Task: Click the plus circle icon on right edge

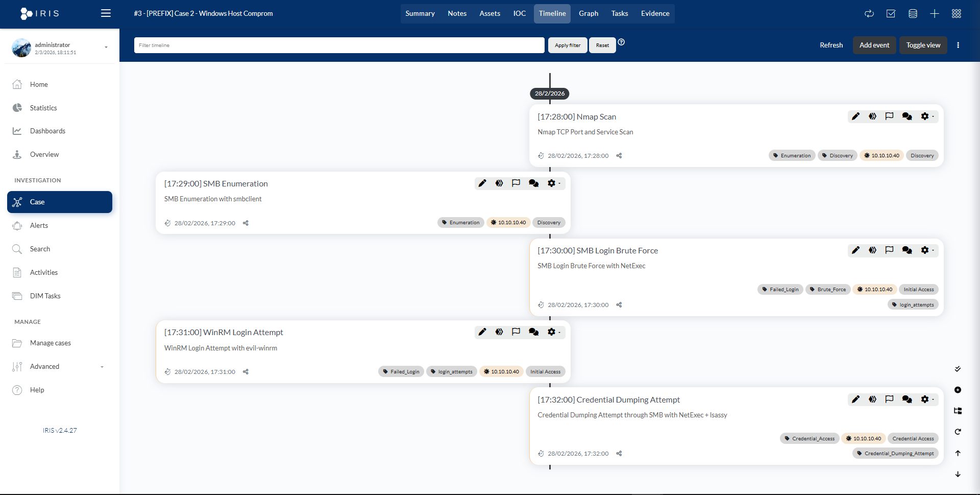Action: [958, 390]
